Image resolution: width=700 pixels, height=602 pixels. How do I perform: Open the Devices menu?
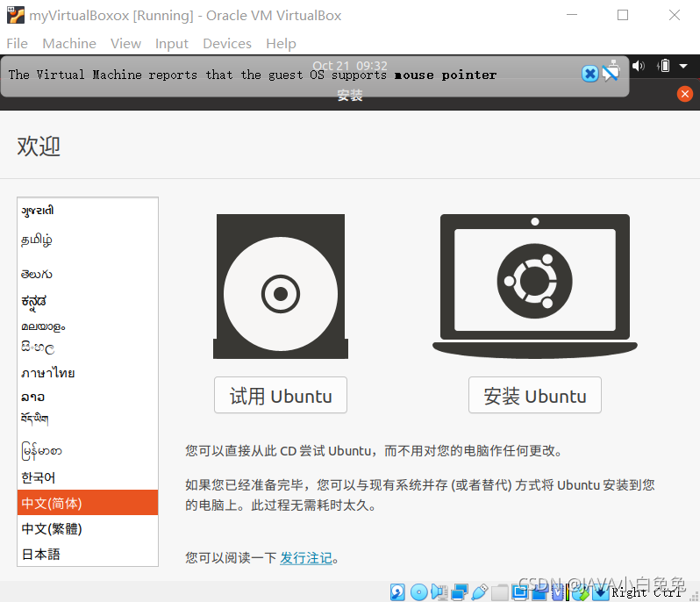click(x=227, y=43)
